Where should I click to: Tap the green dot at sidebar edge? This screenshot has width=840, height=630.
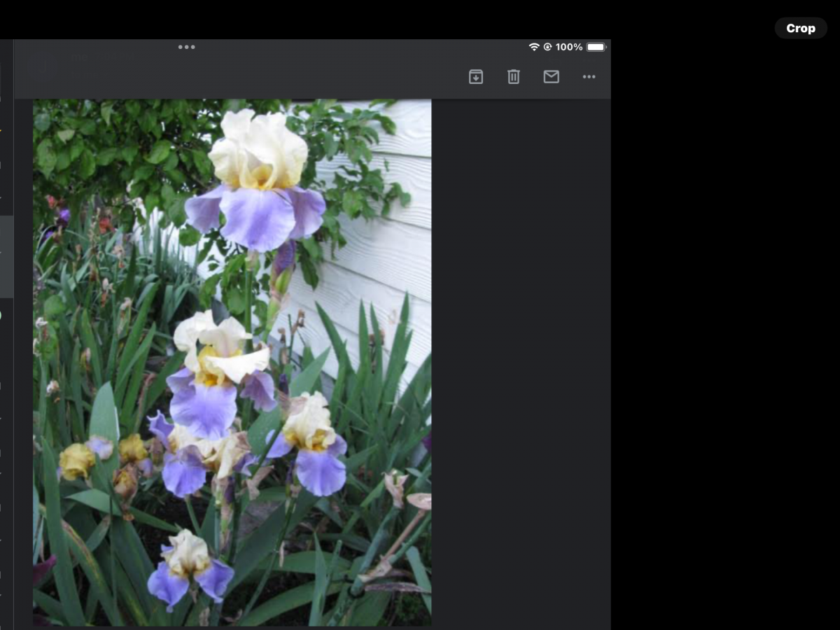pyautogui.click(x=1, y=316)
